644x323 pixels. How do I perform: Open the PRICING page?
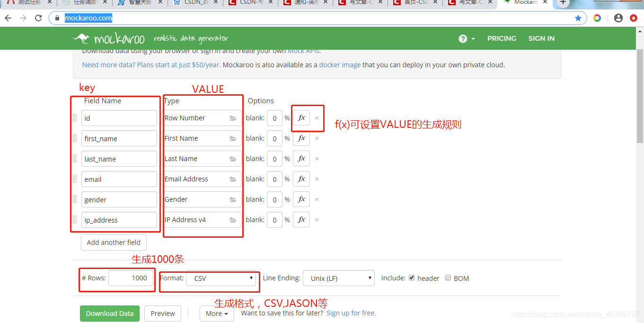pyautogui.click(x=502, y=38)
